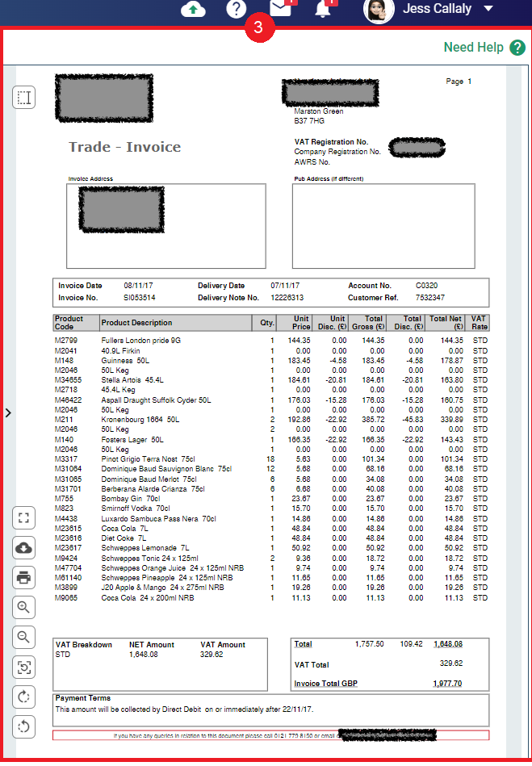The image size is (532, 766).
Task: Select the text selection area tool
Action: coord(24,97)
